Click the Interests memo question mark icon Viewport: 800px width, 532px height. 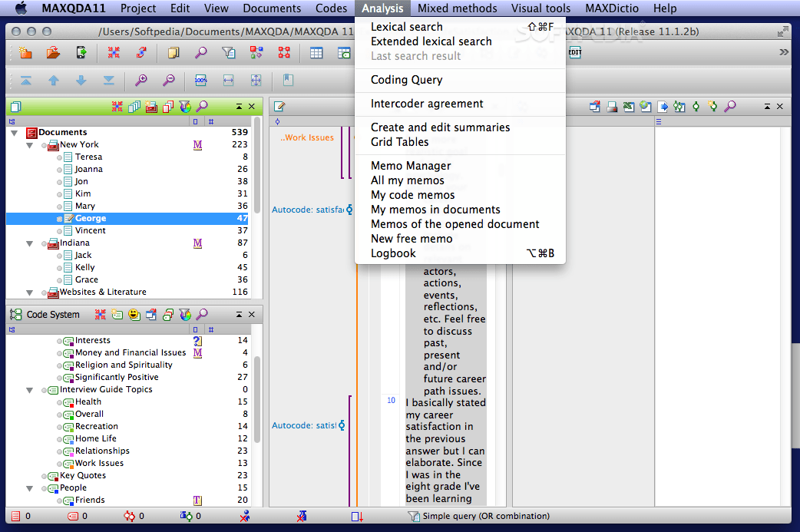pyautogui.click(x=197, y=341)
